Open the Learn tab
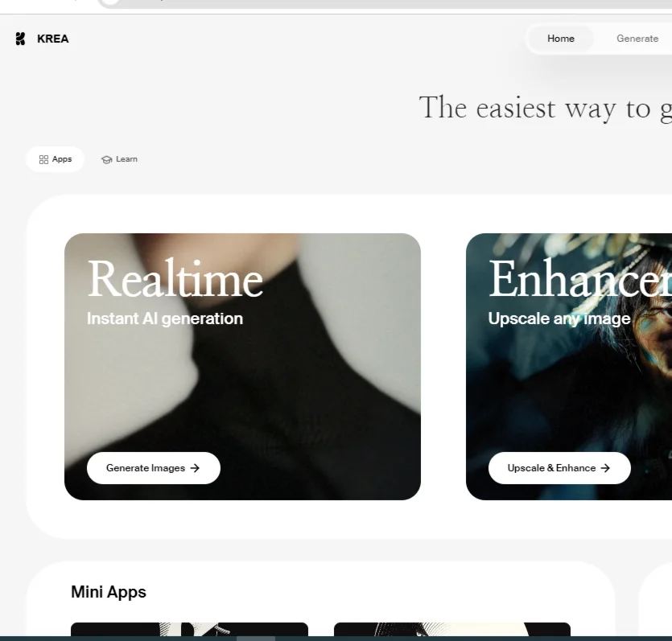 coord(119,159)
